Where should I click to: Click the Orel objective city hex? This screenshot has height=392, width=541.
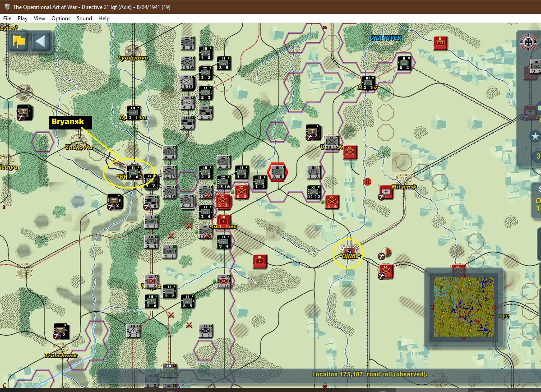pyautogui.click(x=349, y=253)
